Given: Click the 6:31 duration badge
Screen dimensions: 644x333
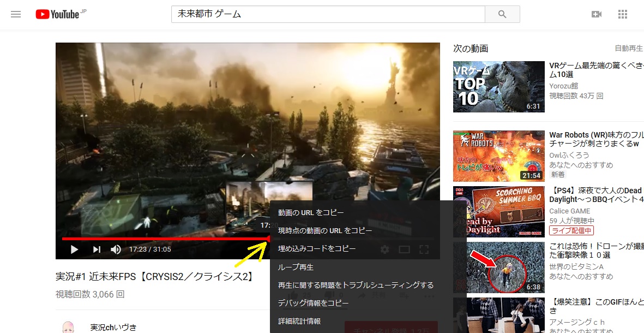Looking at the screenshot, I should (x=533, y=106).
